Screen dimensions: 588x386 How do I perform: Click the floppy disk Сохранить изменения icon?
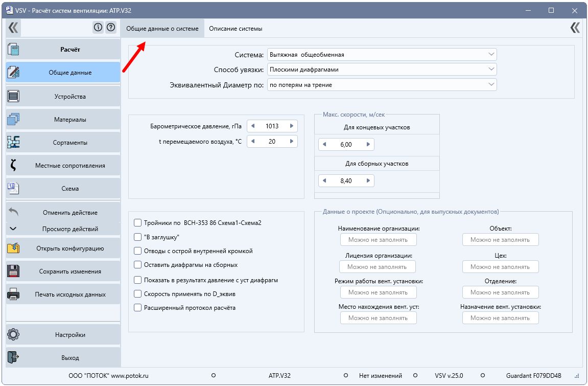coord(13,271)
